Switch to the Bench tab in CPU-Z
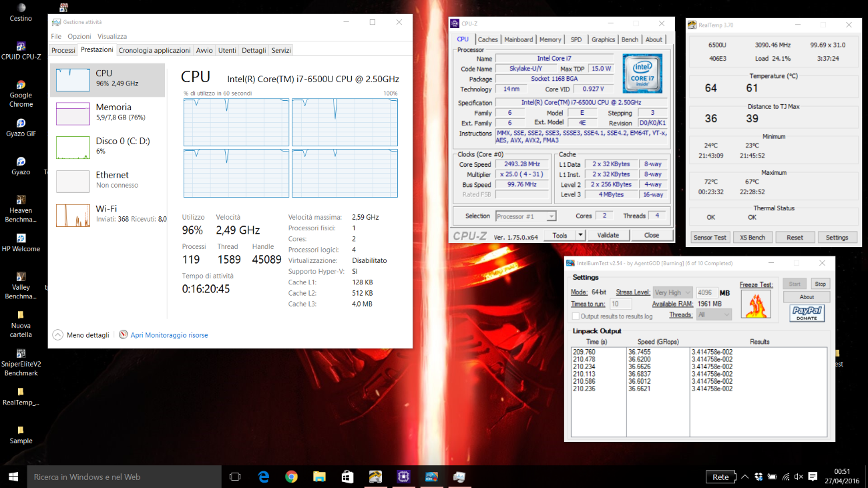Screen dimensions: 868x488 click(630, 39)
